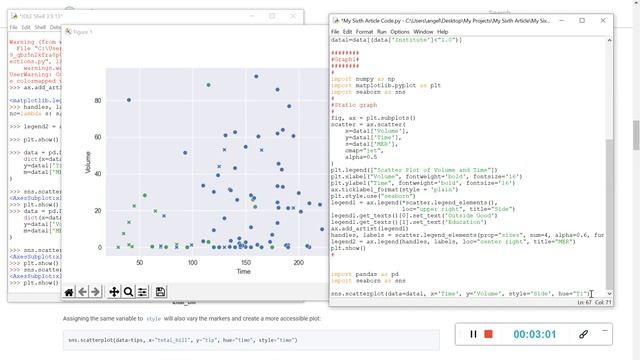Click the 'import pandas as pd' line
640x360 pixels.
point(364,274)
